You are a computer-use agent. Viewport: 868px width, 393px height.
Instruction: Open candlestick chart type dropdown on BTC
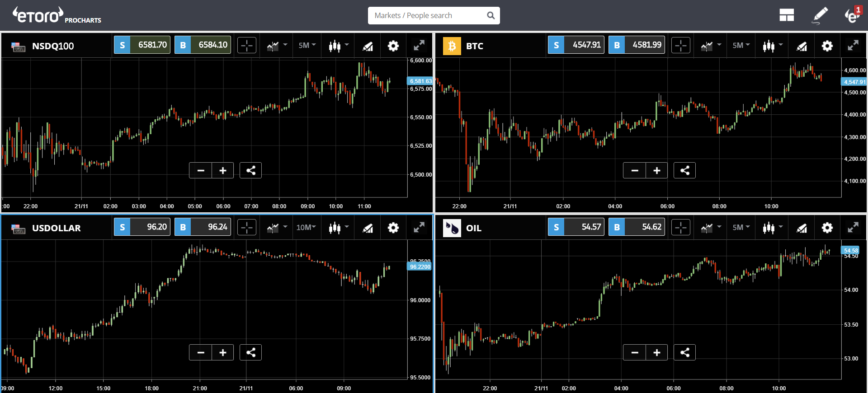point(773,46)
